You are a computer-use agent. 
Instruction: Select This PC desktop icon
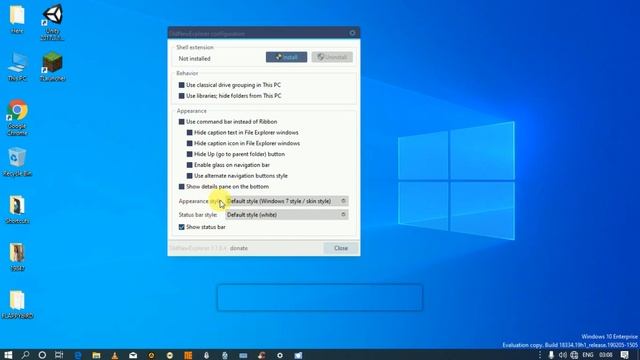pos(17,67)
